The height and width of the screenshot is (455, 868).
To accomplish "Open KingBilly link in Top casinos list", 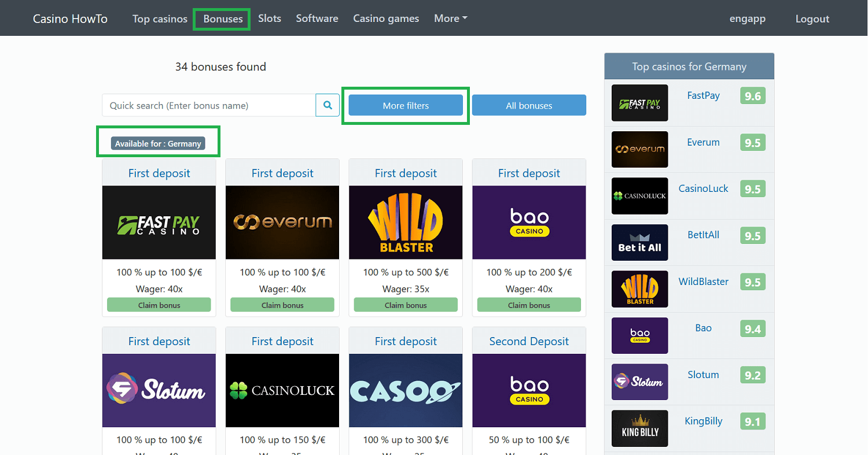I will [x=703, y=421].
